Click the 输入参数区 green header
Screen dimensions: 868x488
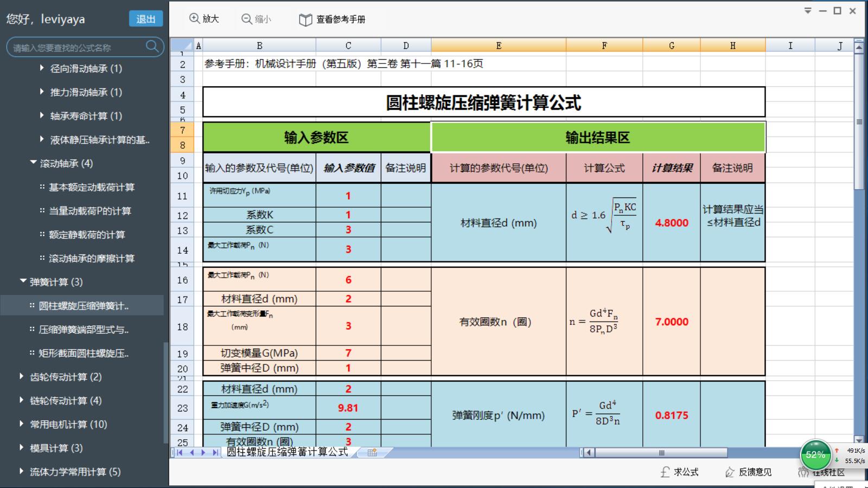tap(316, 137)
